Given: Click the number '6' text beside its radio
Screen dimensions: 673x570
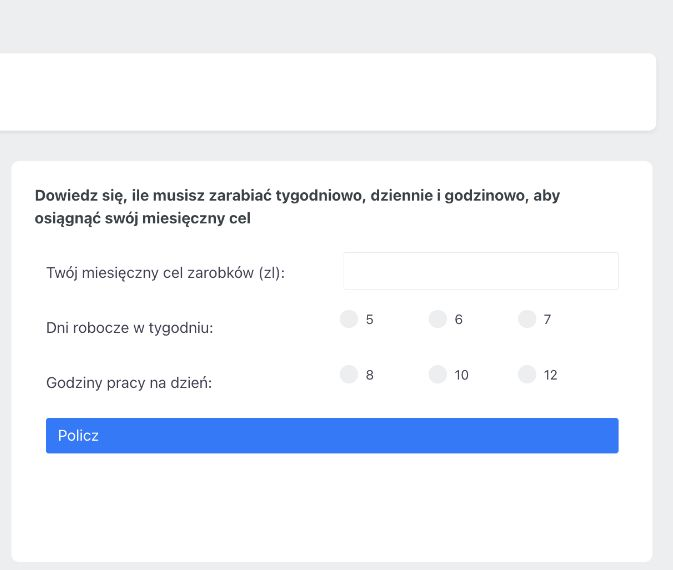Looking at the screenshot, I should (458, 319).
